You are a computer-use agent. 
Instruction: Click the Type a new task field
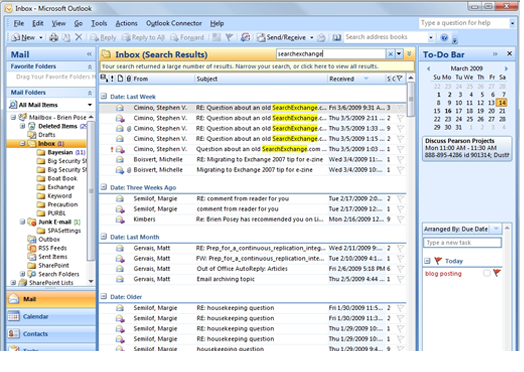463,242
